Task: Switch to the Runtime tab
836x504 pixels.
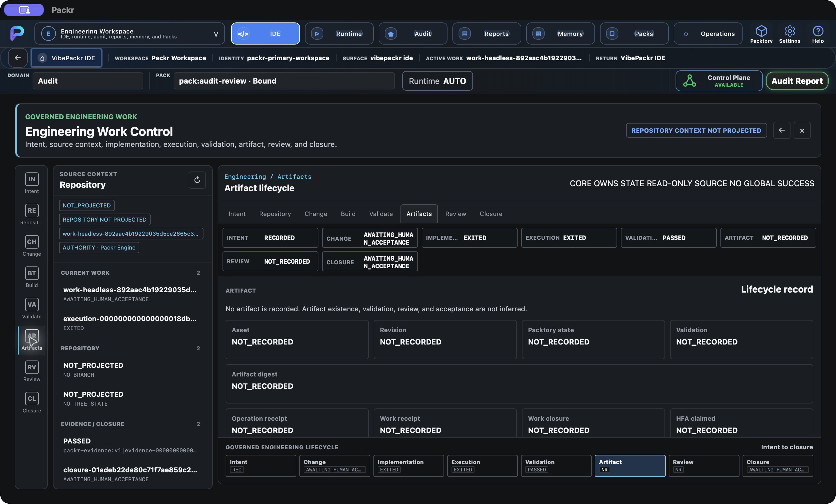Action: 339,33
